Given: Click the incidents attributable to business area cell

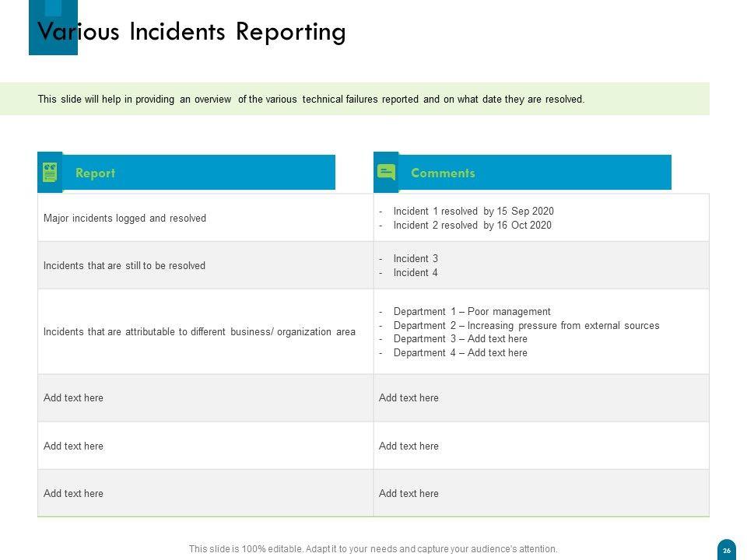Looking at the screenshot, I should 199,332.
